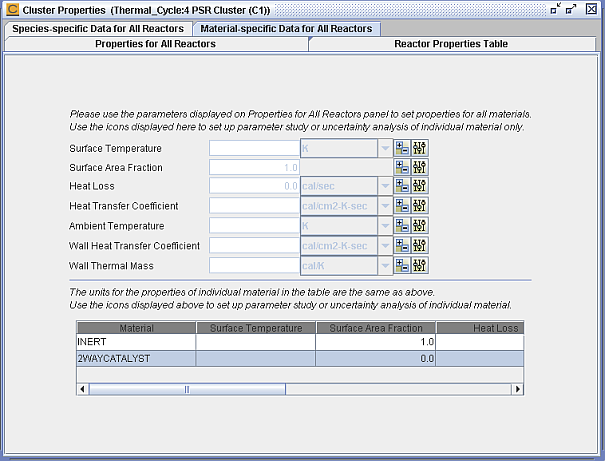Open parameter study for Wall Thermal Mass
605x461 pixels.
[x=402, y=265]
